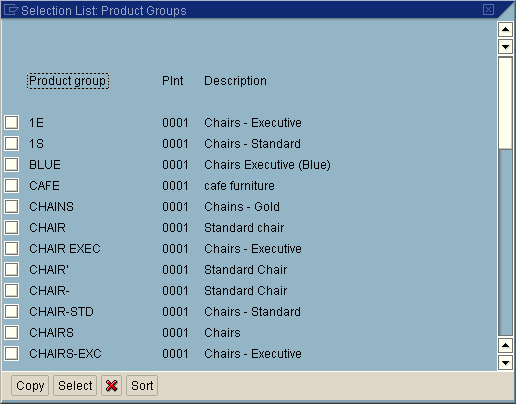Image resolution: width=516 pixels, height=404 pixels.
Task: Click the Sort button
Action: 142,386
